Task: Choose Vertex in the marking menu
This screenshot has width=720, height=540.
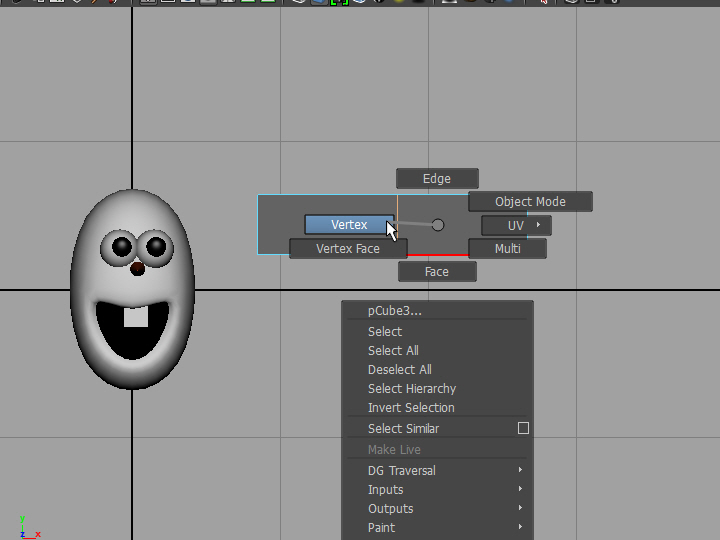Action: [349, 225]
